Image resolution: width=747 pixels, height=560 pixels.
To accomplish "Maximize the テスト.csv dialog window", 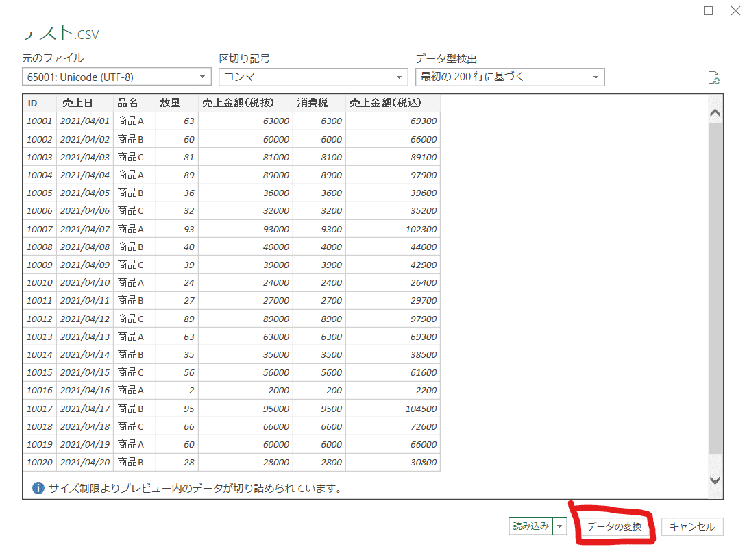I will [709, 10].
